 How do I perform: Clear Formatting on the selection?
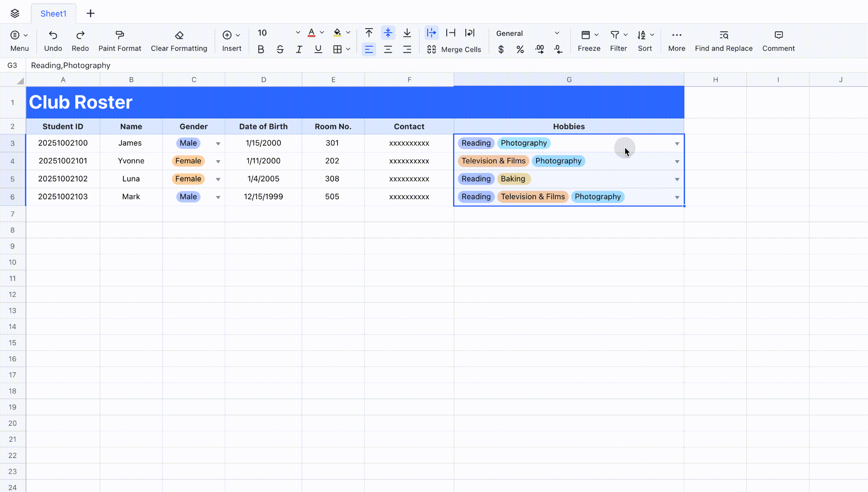tap(179, 40)
